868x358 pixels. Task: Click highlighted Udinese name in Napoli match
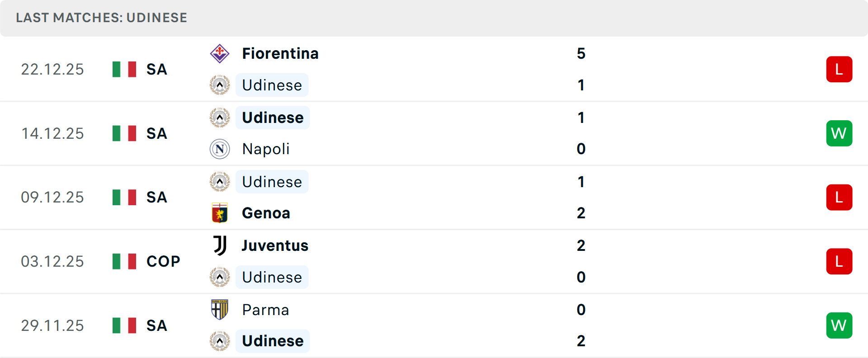pyautogui.click(x=273, y=118)
